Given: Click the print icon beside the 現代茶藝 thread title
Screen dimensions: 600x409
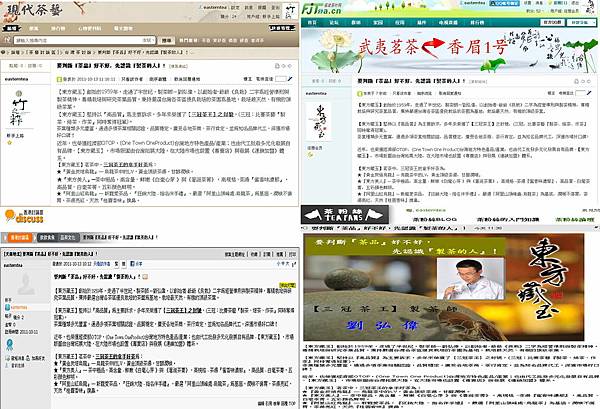Looking at the screenshot, I should click(x=277, y=66).
